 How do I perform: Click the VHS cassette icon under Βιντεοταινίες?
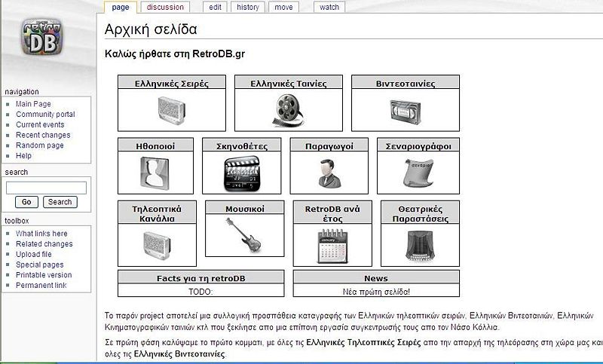coord(406,112)
